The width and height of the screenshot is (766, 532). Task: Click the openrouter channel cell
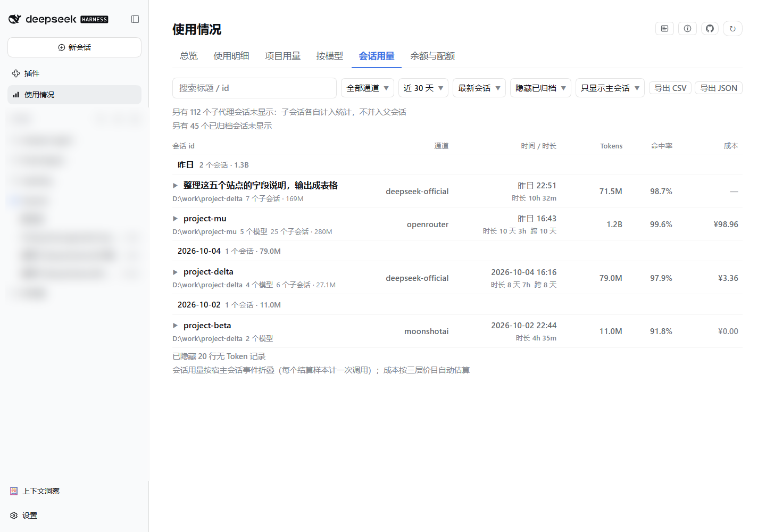(x=428, y=225)
